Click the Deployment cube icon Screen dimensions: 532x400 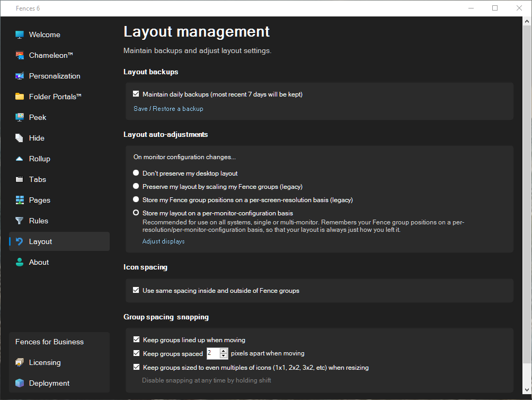coord(20,383)
